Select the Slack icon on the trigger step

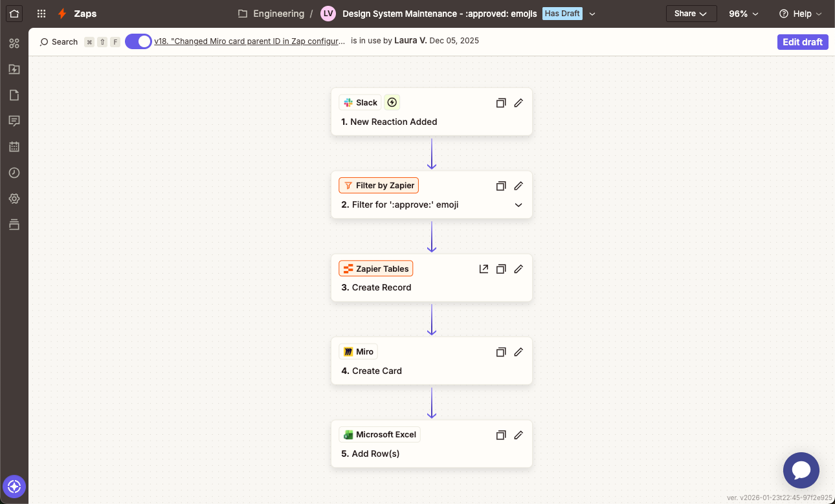[348, 102]
